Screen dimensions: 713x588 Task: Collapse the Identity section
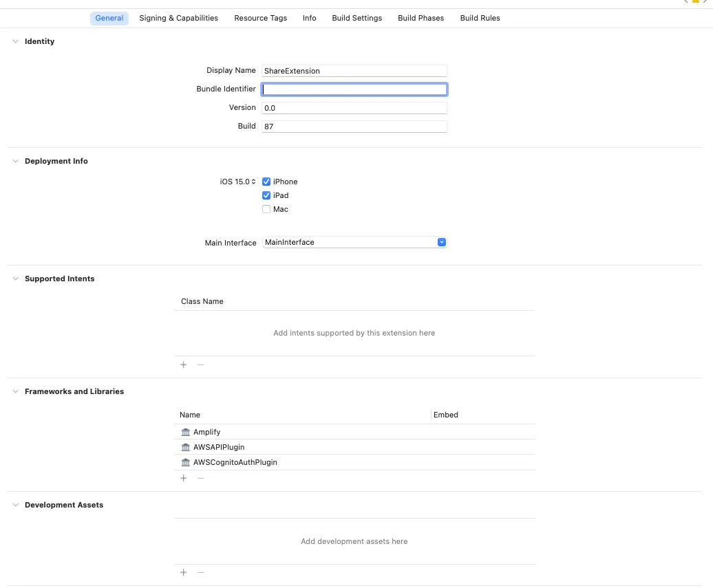click(16, 41)
